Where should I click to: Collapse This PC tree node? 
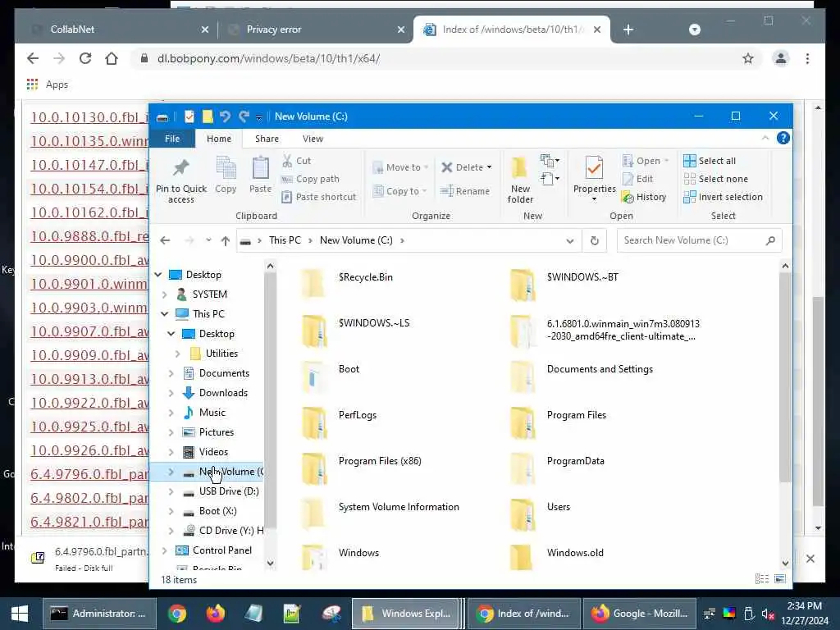pyautogui.click(x=164, y=314)
